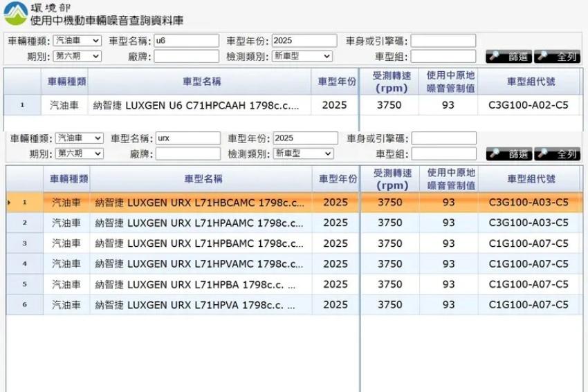The height and width of the screenshot is (392, 588).
Task: Select the LUXGEN URX L71HPBAMC row name
Action: 199,243
